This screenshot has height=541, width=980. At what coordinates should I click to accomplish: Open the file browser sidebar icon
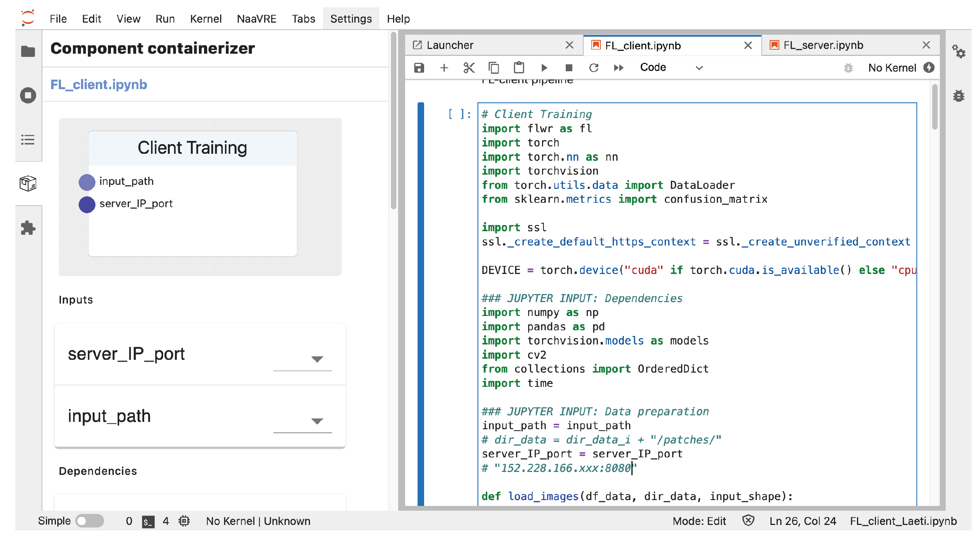(x=28, y=51)
